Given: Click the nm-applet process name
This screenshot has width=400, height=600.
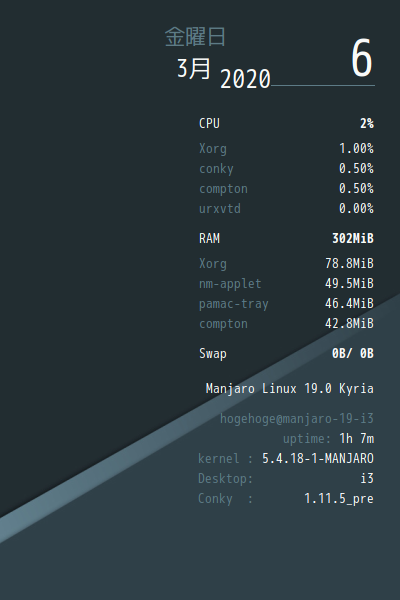Looking at the screenshot, I should (x=230, y=284).
